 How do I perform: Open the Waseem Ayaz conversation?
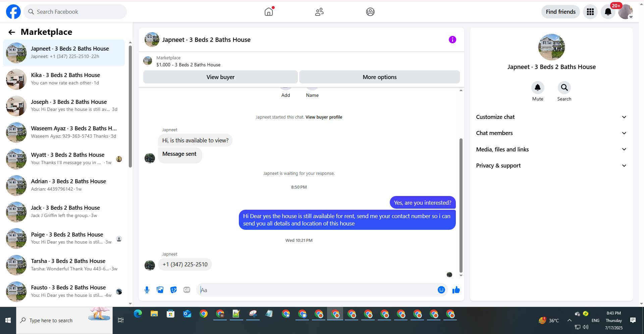click(x=64, y=132)
